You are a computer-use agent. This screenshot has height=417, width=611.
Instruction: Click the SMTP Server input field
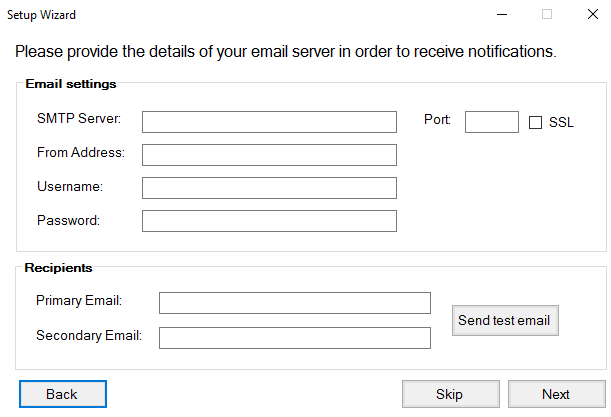269,122
